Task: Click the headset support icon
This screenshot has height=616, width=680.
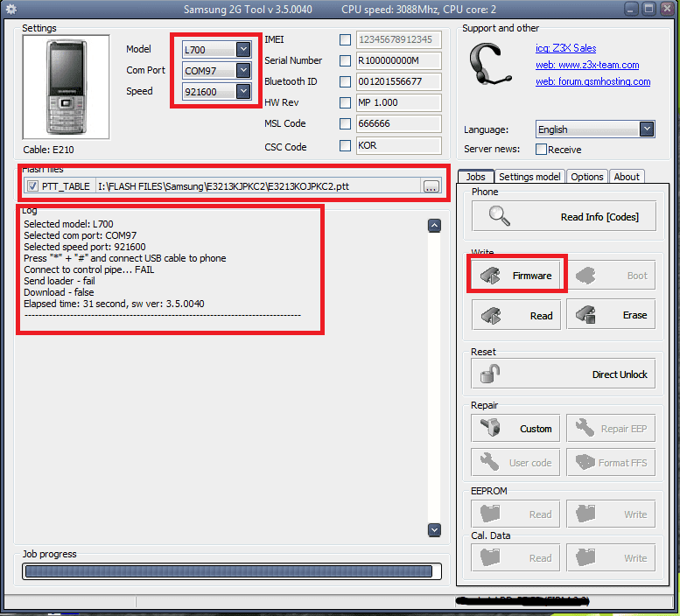Action: point(490,63)
